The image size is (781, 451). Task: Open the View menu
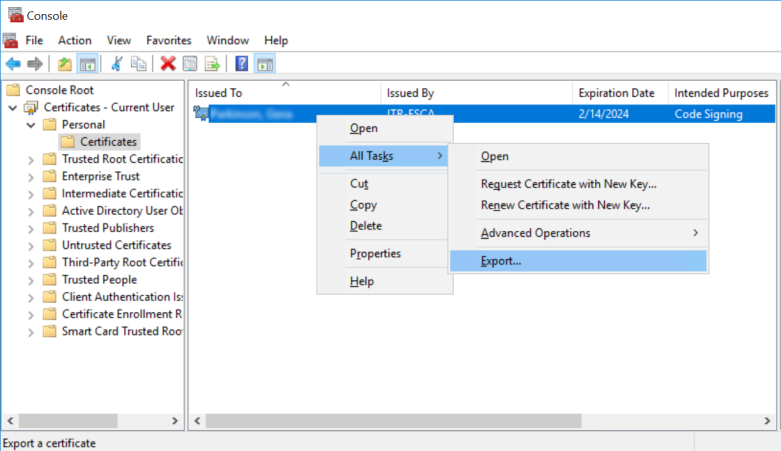(119, 40)
